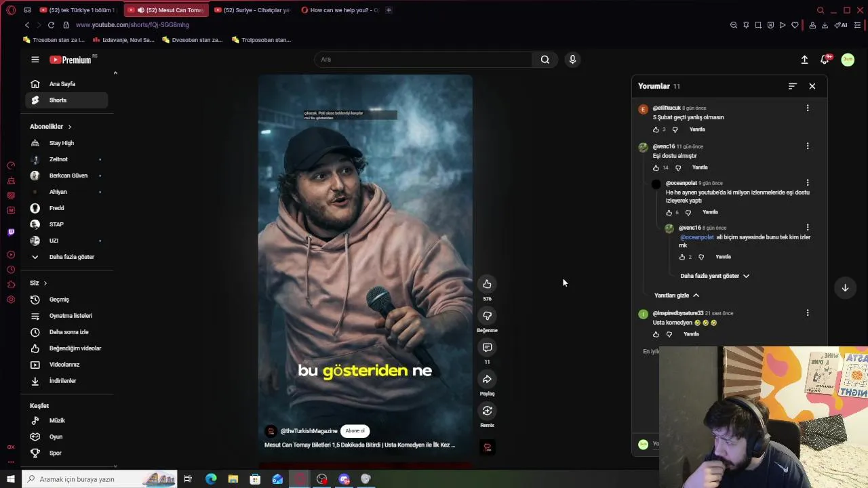Select Shorts in the sidebar
868x488 pixels.
coord(66,100)
